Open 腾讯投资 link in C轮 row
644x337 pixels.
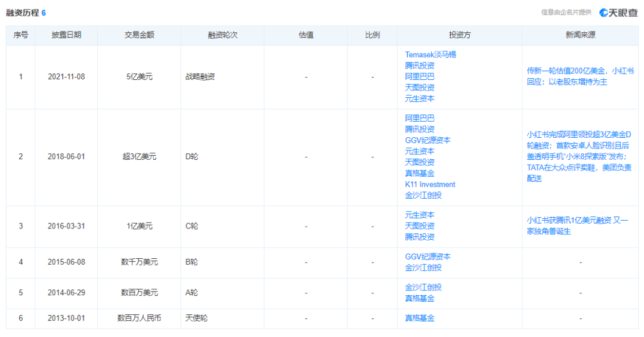tap(419, 237)
